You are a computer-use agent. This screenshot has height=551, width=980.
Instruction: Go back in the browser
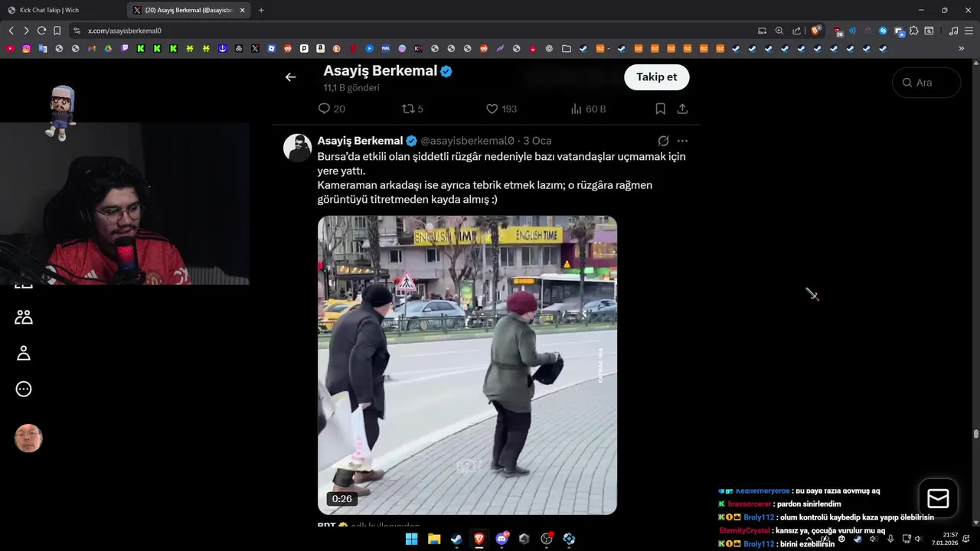[x=11, y=31]
